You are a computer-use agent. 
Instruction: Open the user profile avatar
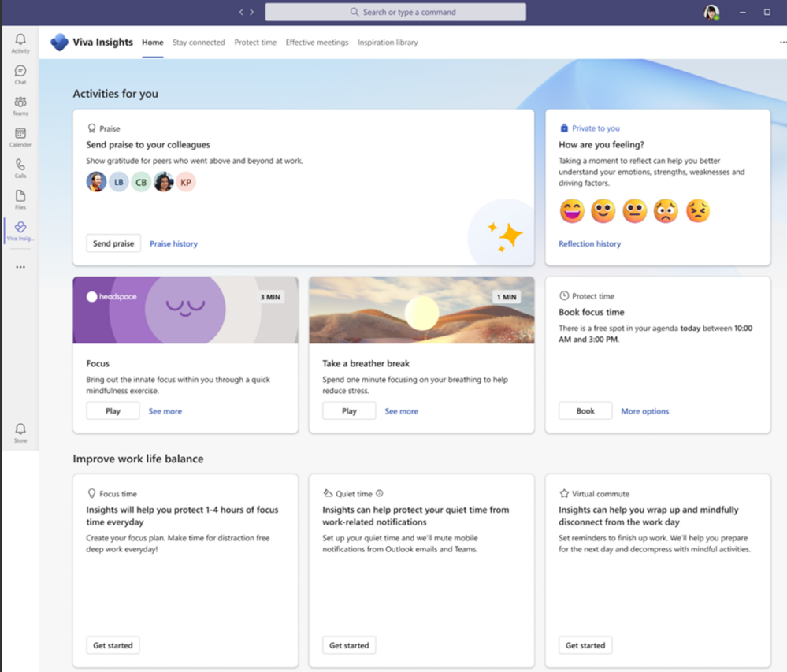711,13
